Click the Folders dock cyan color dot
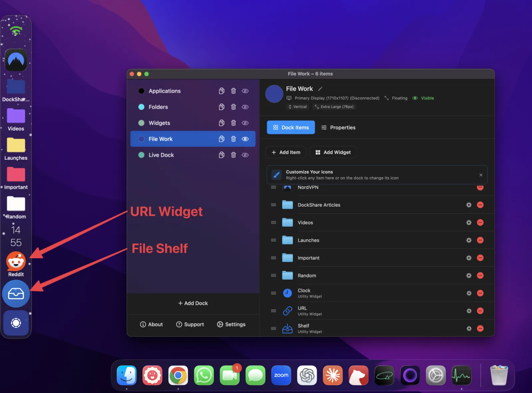This screenshot has height=393, width=532. (141, 107)
